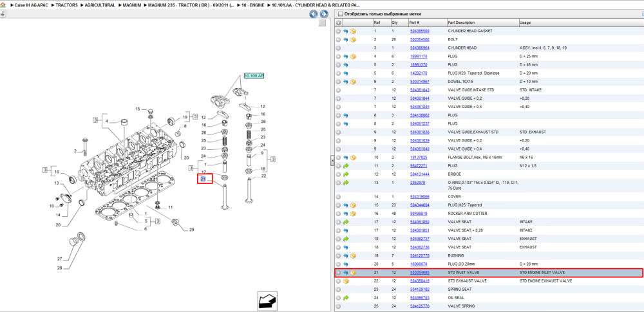
Task: Click the gray square button at diagram corner
Action: 323,23
